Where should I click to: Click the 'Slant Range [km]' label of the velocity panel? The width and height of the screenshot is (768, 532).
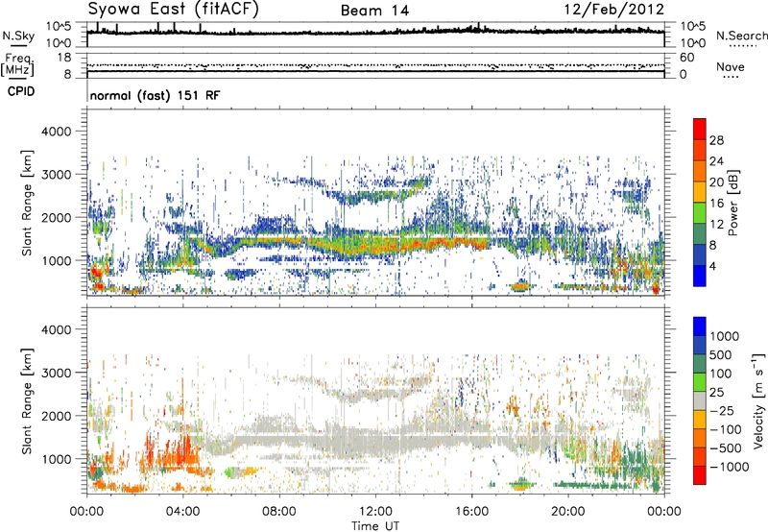click(x=27, y=401)
